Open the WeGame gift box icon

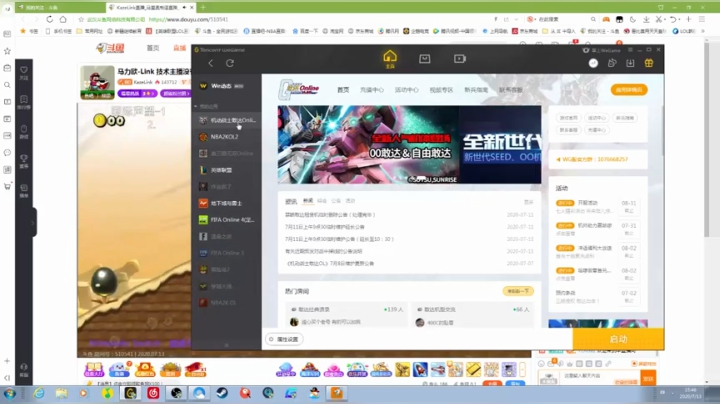649,63
